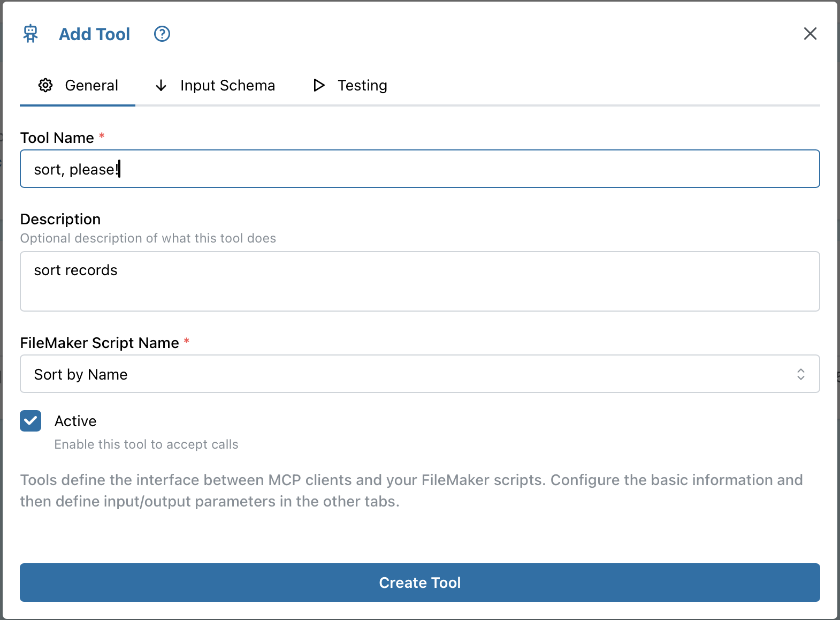Click the gear icon on General tab
Screen dimensions: 840x620
point(45,86)
